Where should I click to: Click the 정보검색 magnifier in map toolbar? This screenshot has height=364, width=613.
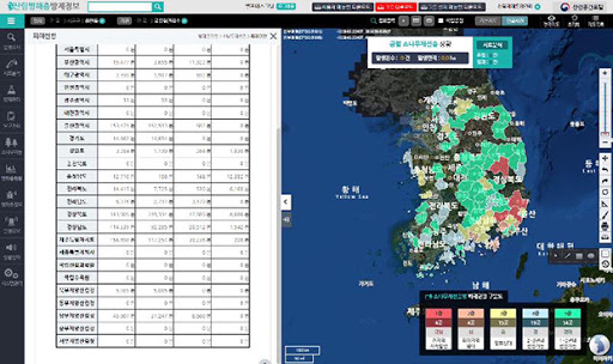(373, 21)
